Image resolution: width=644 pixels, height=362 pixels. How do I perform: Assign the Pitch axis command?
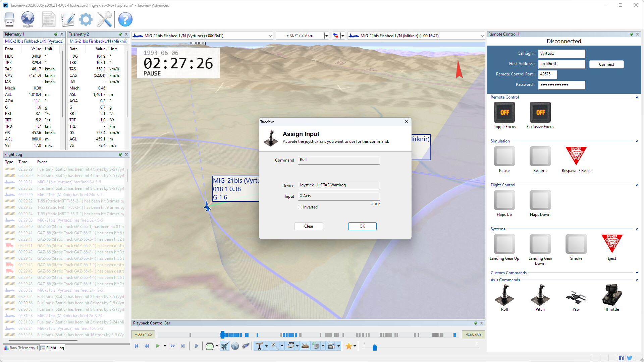click(540, 297)
